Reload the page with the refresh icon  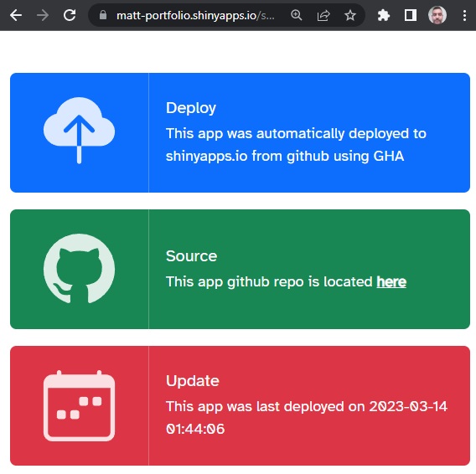70,15
